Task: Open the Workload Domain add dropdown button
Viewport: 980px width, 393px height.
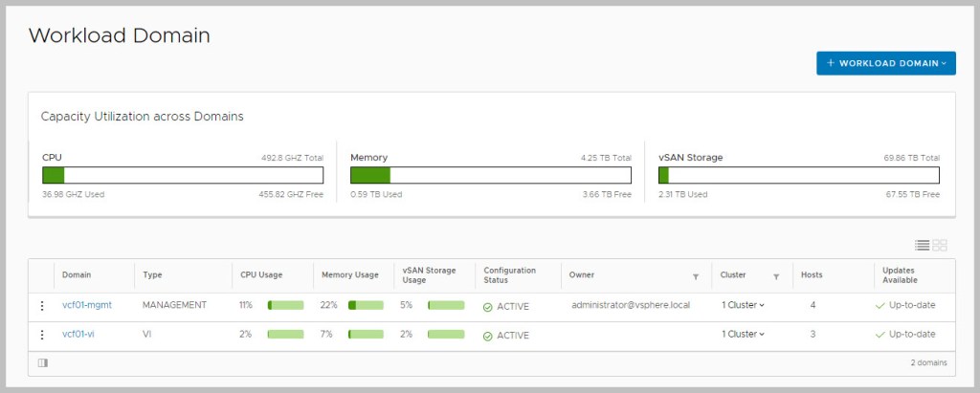Action: click(x=885, y=63)
